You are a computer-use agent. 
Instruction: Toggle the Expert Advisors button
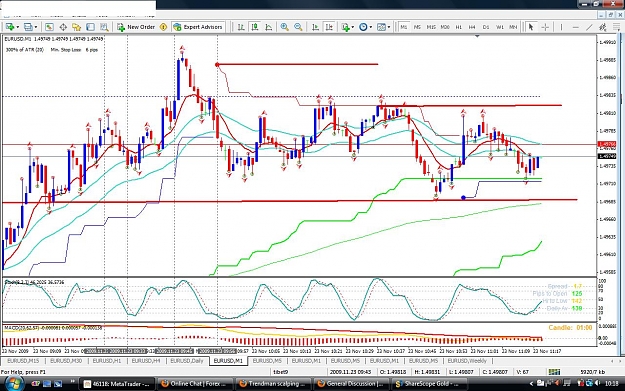[x=198, y=27]
